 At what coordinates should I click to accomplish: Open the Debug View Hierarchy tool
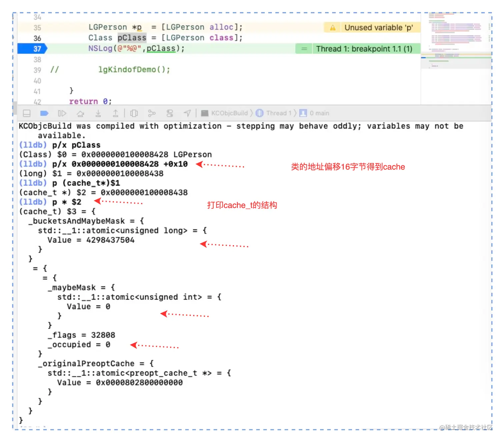pyautogui.click(x=134, y=113)
